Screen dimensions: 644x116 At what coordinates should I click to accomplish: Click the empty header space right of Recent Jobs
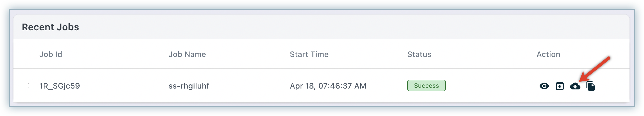(x=336, y=27)
